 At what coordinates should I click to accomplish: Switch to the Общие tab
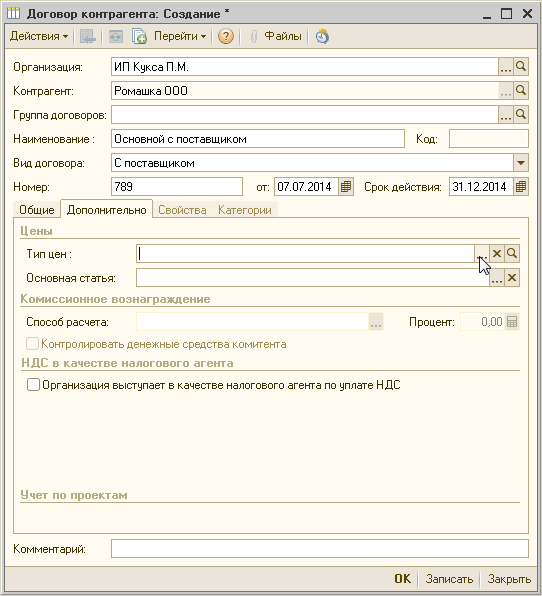[37, 210]
